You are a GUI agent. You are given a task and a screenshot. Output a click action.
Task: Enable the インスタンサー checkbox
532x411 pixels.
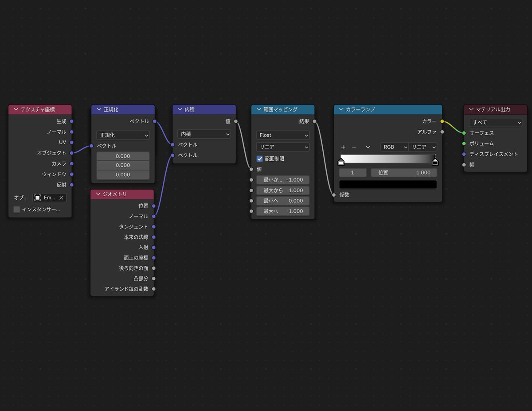[17, 209]
